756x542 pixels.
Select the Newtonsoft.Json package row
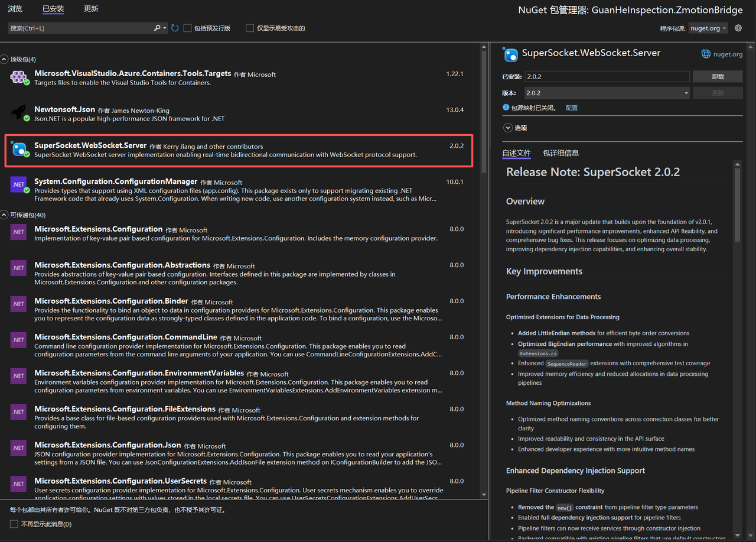pyautogui.click(x=239, y=113)
